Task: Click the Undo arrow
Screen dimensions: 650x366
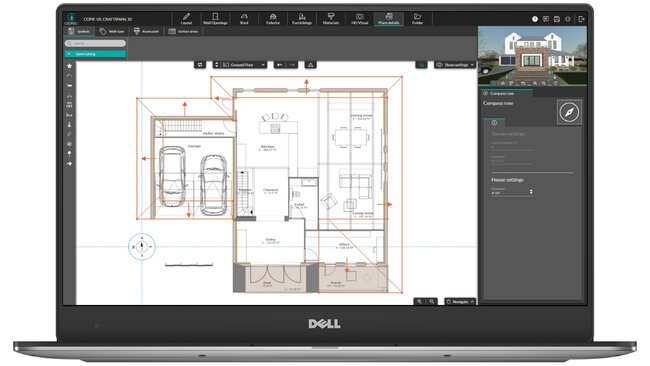Action: [x=280, y=65]
